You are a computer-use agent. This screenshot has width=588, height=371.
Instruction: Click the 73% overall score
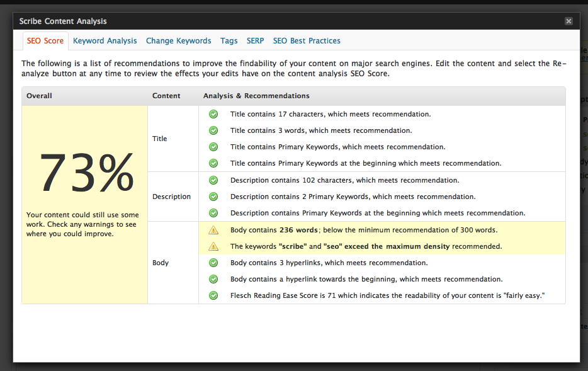tap(86, 173)
